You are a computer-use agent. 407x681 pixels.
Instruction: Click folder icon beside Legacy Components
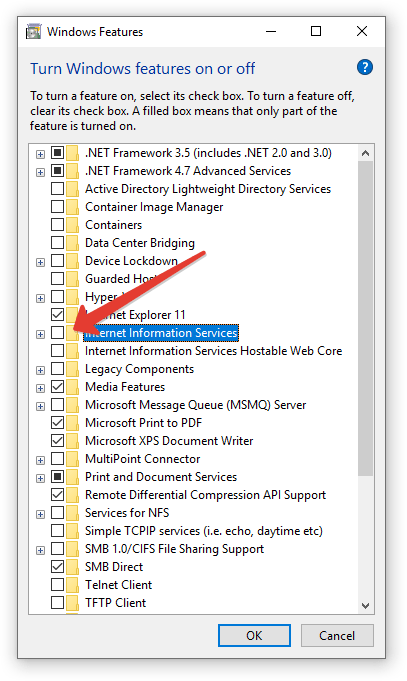click(73, 369)
